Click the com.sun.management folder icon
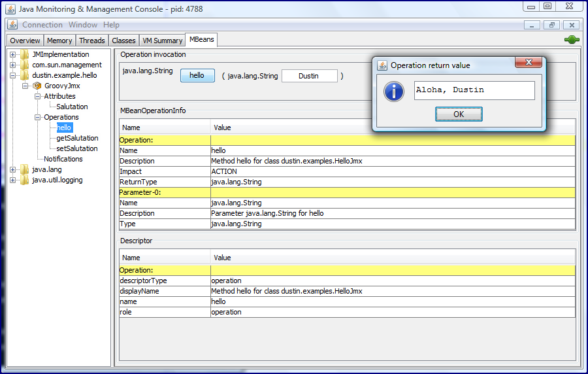The image size is (588, 374). click(25, 65)
